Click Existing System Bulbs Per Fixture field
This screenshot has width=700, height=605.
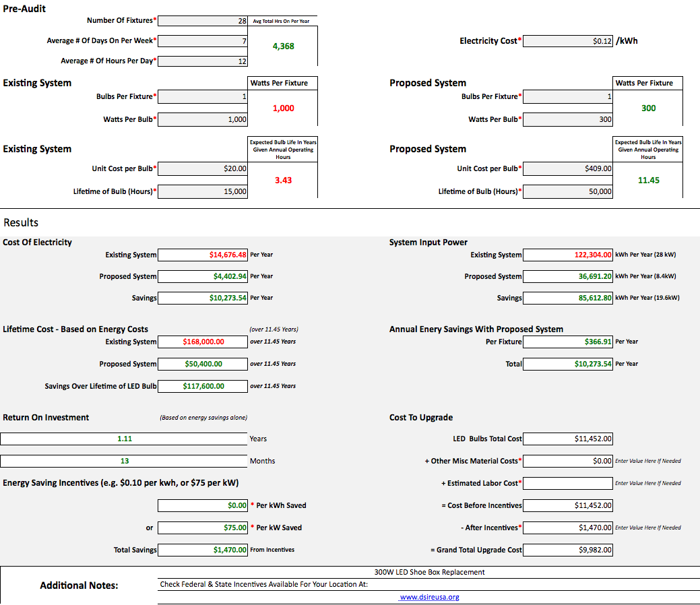point(203,97)
